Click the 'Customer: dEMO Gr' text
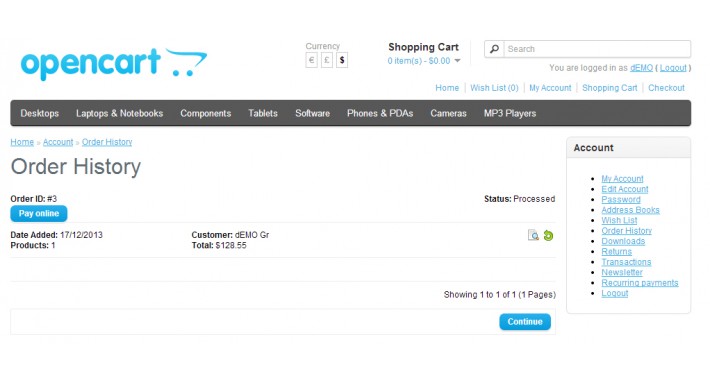 (230, 235)
